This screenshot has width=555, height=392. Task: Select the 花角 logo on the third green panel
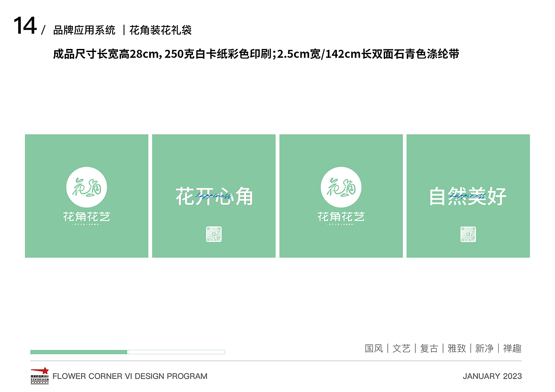[341, 187]
